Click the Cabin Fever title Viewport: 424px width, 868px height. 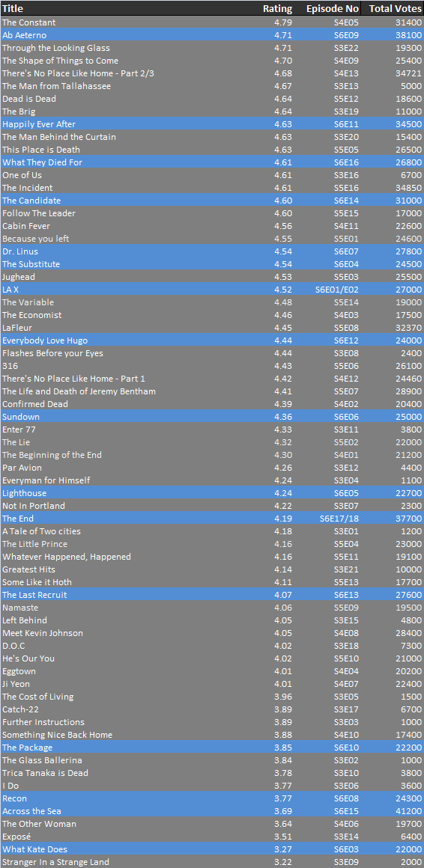tap(26, 226)
